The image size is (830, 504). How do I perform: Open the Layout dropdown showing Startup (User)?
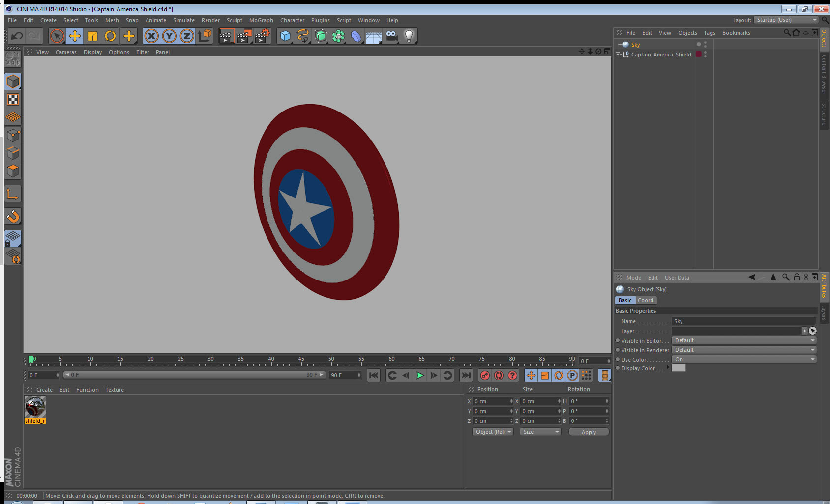(x=786, y=20)
